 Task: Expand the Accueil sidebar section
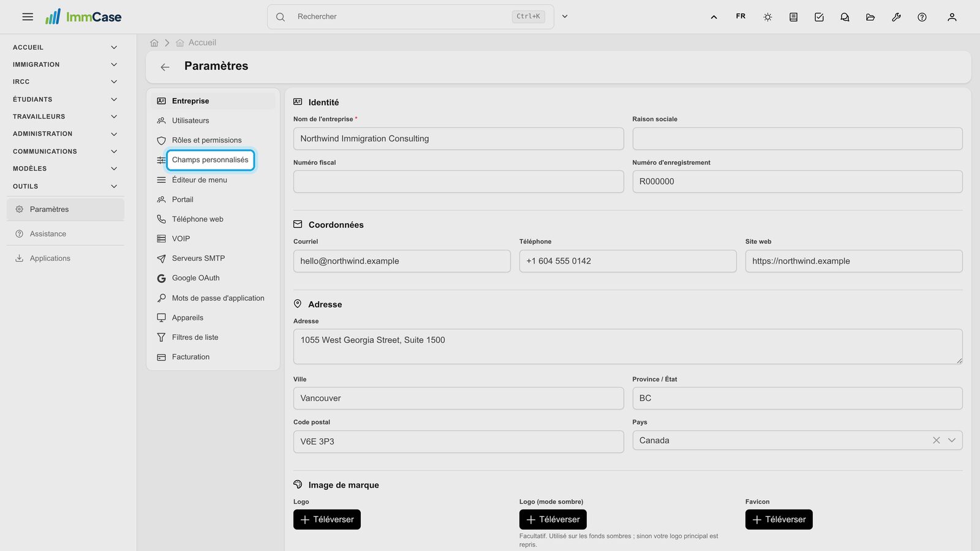tap(65, 47)
